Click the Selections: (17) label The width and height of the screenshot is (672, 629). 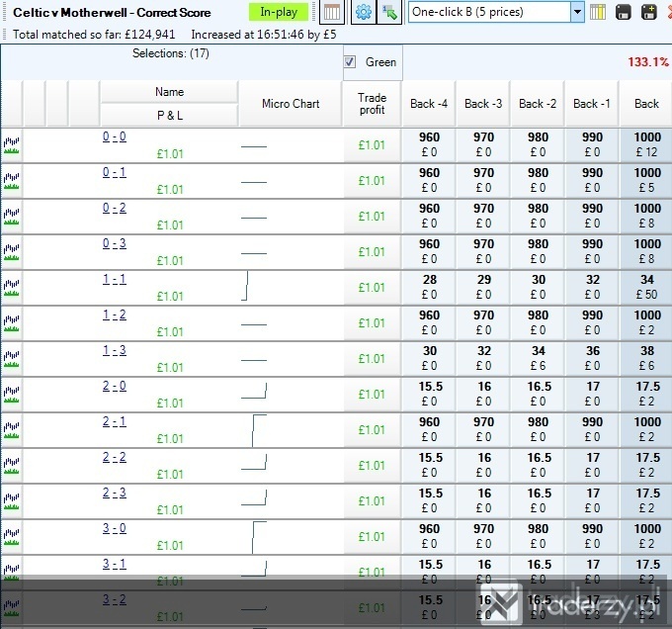click(x=171, y=53)
